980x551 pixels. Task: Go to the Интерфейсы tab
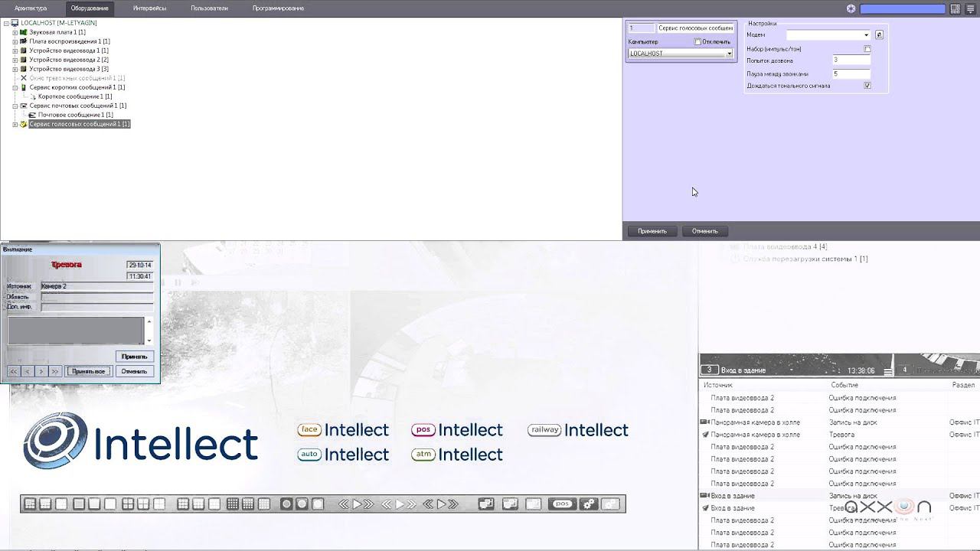(149, 8)
